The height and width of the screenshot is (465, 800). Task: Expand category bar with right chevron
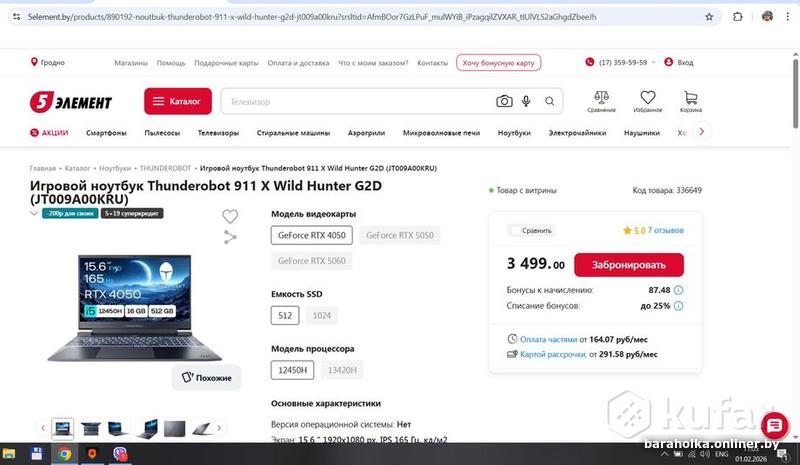(702, 132)
